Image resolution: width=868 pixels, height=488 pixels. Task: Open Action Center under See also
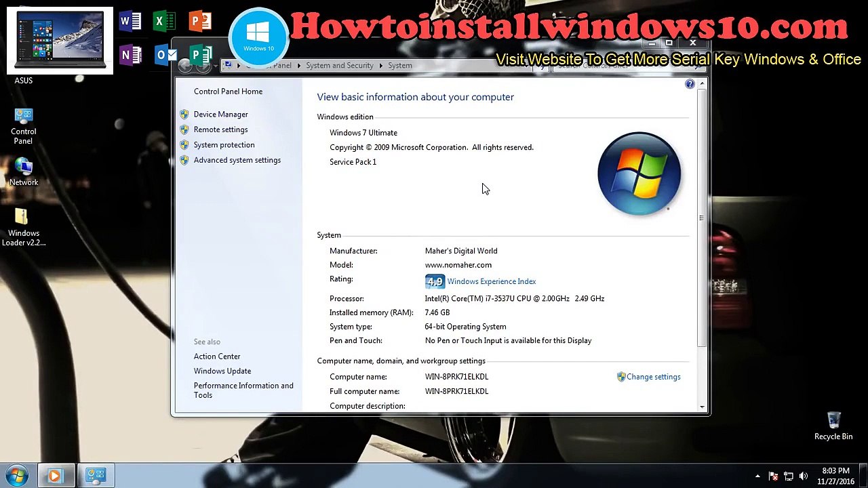tap(216, 357)
